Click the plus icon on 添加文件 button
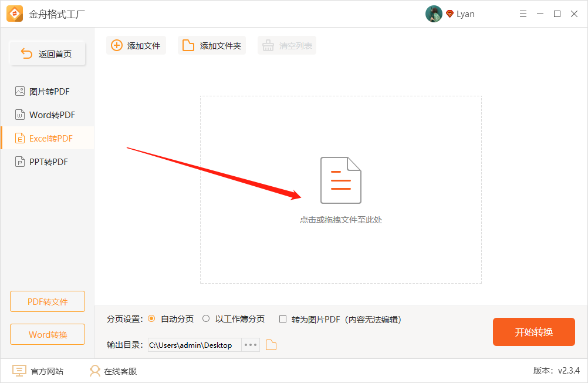588x383 pixels. 116,45
